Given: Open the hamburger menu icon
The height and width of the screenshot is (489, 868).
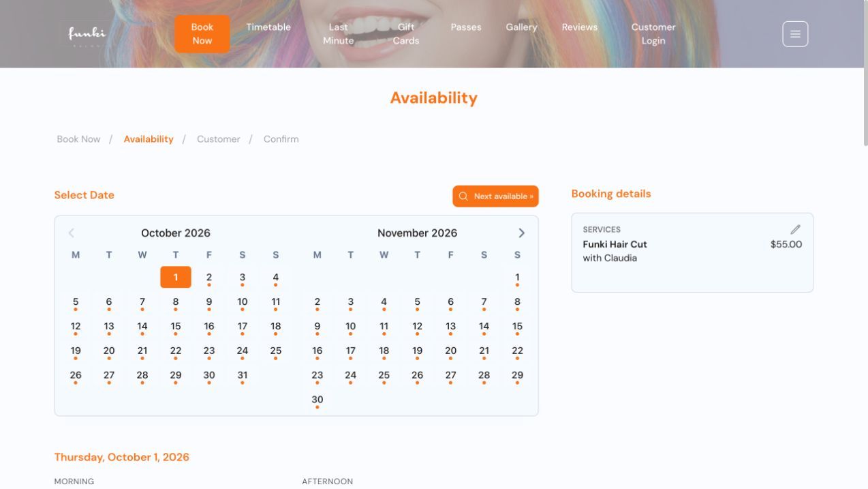Looking at the screenshot, I should [795, 34].
